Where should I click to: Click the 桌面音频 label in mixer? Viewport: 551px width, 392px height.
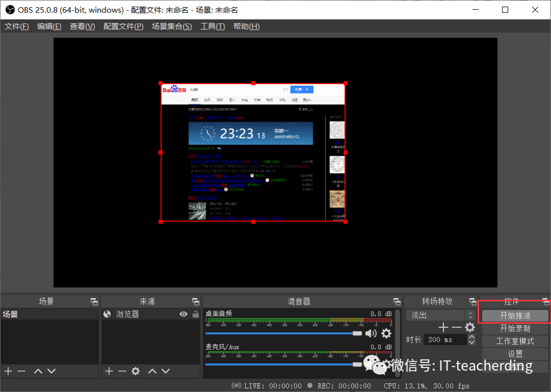click(218, 313)
